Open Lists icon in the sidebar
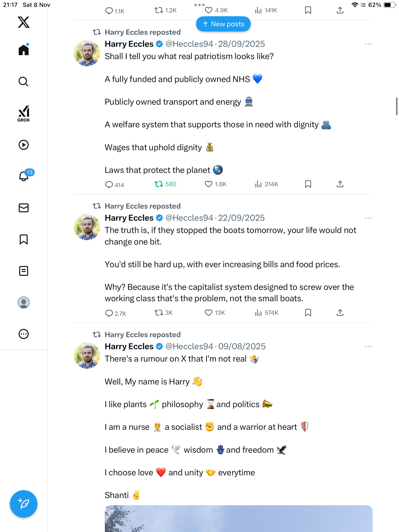The image size is (399, 532). [24, 271]
